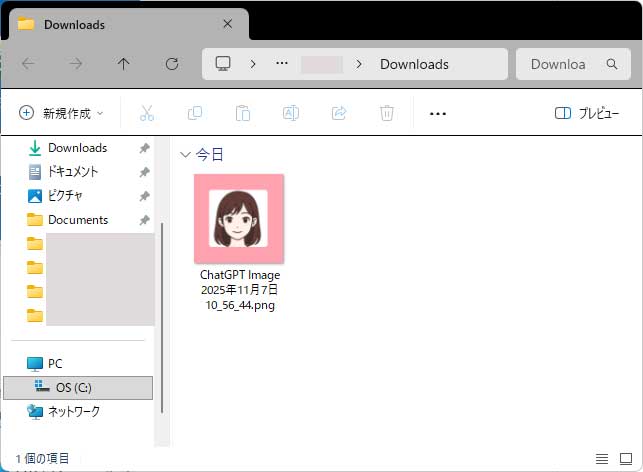Screen dimensions: 643x472
Task: Close the Downloads tab
Action: [x=228, y=24]
